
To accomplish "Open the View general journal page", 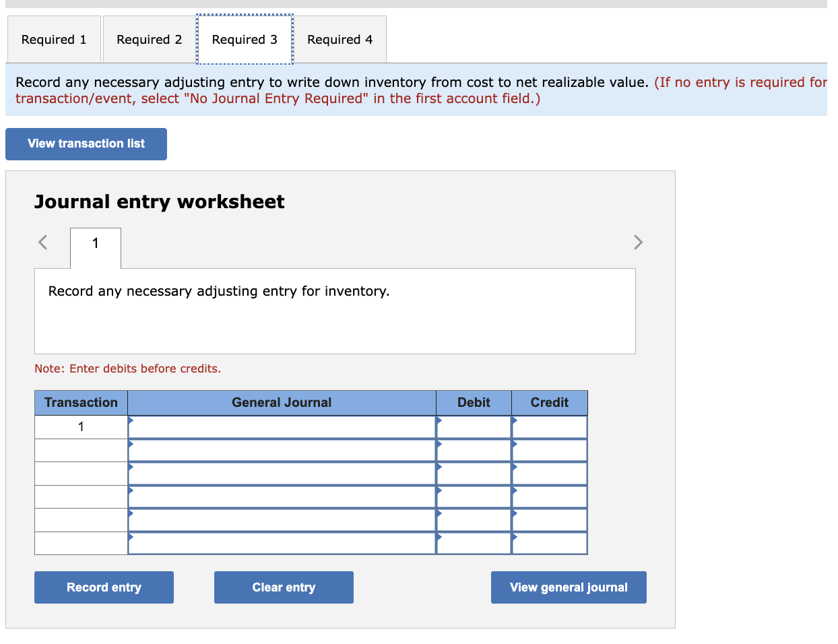I will click(x=569, y=587).
